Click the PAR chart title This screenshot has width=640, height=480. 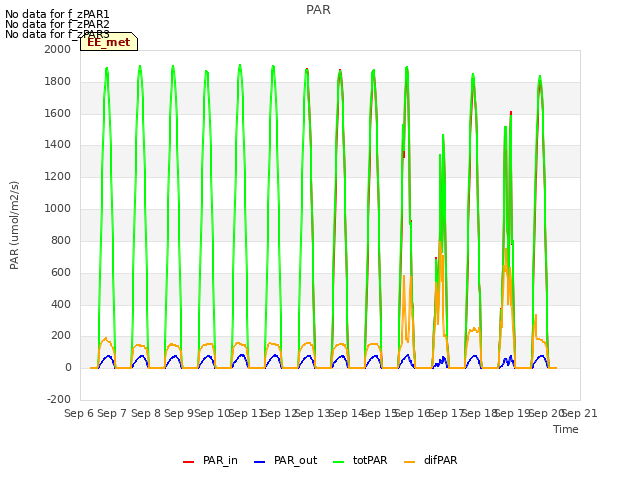[318, 10]
